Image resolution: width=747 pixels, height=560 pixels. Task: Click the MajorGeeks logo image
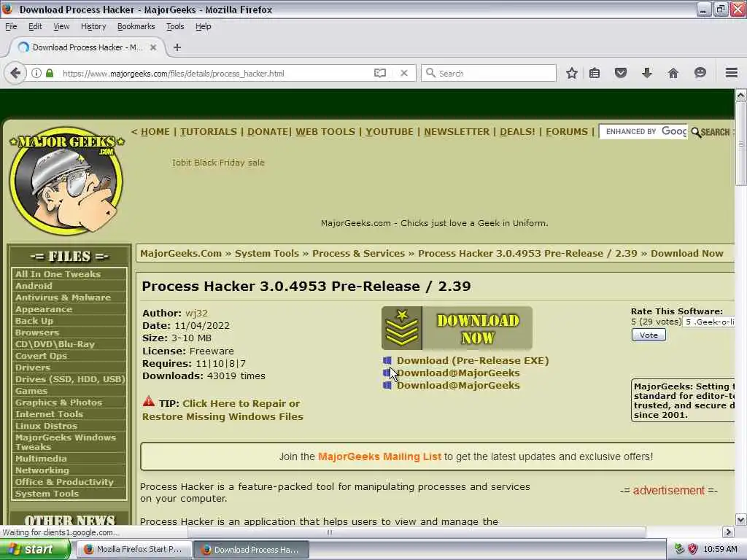[x=66, y=181]
